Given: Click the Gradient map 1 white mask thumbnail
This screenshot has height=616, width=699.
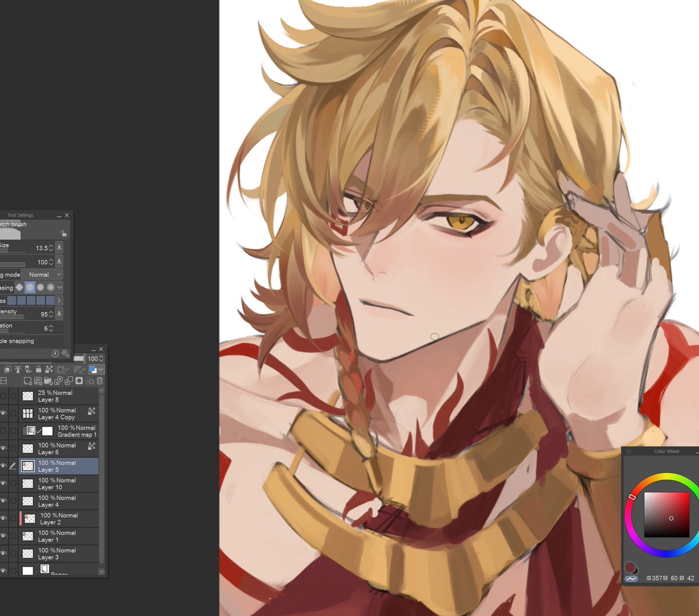Looking at the screenshot, I should [x=47, y=431].
